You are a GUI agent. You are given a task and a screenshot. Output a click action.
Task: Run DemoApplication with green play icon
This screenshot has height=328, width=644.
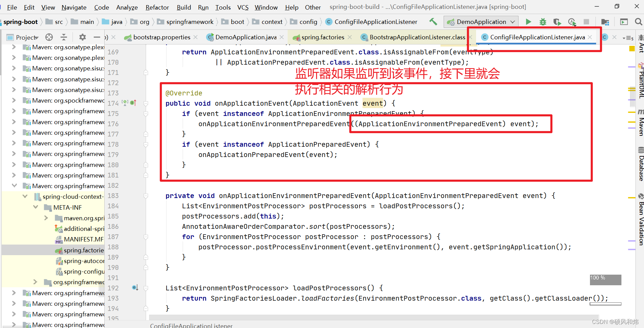click(528, 22)
